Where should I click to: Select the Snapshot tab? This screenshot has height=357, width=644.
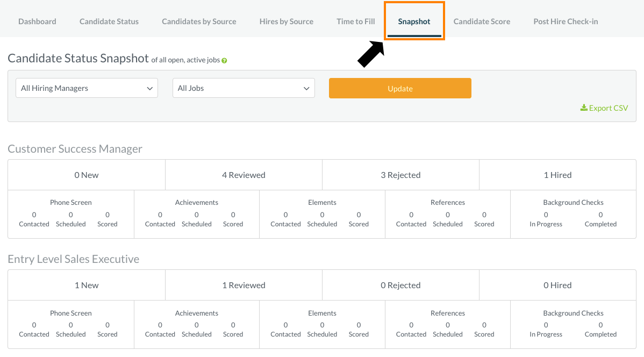414,22
